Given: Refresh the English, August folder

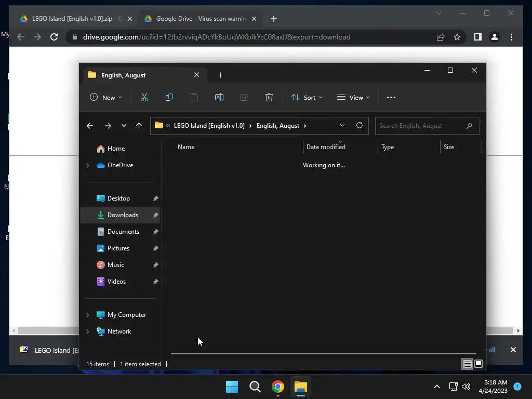Looking at the screenshot, I should coord(360,126).
